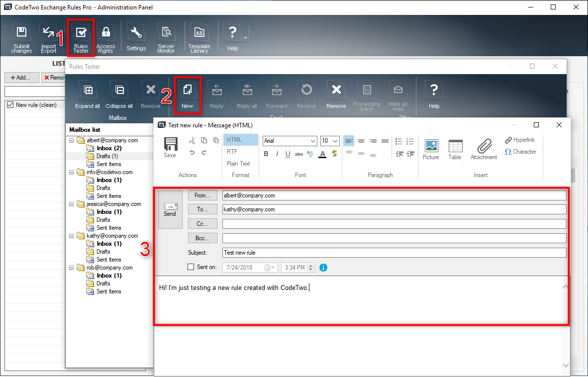Click the Send button

(x=170, y=209)
